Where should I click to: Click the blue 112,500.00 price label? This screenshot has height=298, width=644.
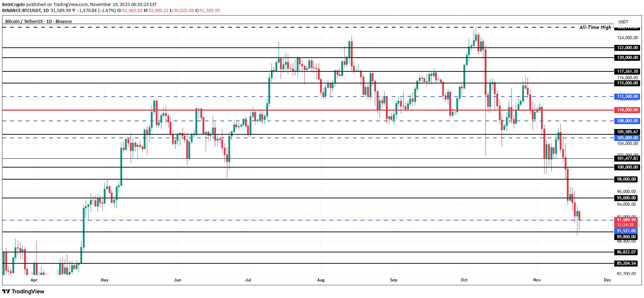[627, 97]
